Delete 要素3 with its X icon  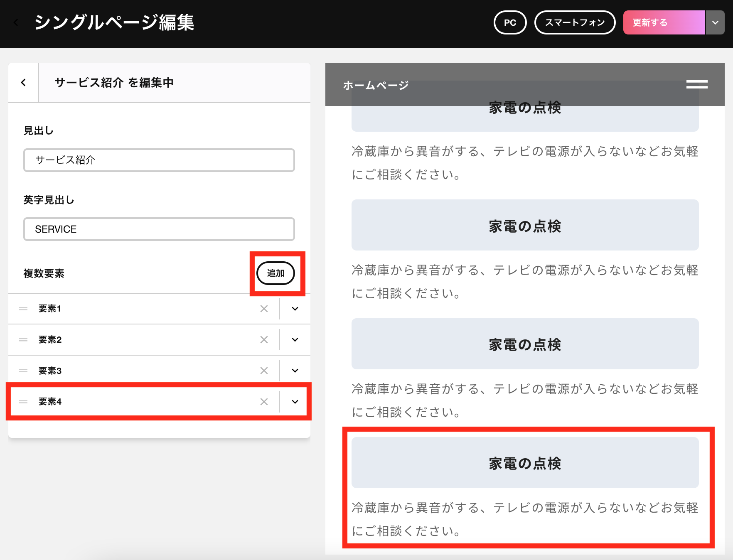tap(264, 371)
